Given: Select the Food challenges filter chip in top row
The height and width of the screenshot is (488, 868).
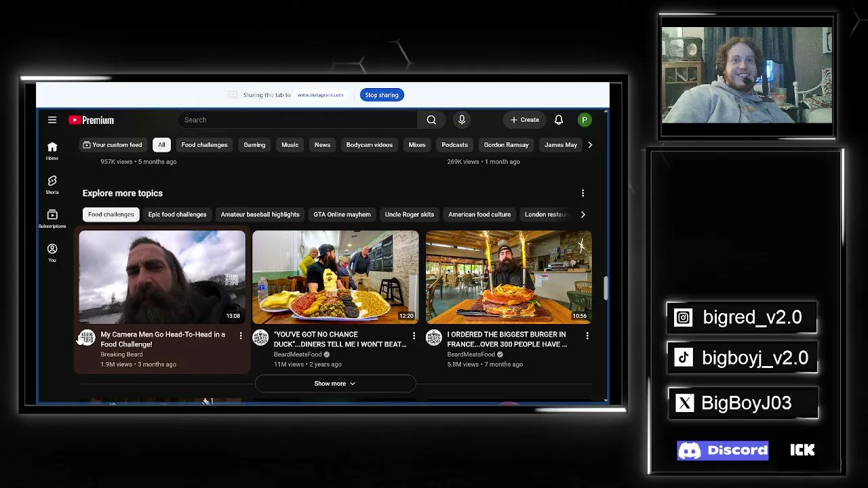Looking at the screenshot, I should click(x=204, y=145).
